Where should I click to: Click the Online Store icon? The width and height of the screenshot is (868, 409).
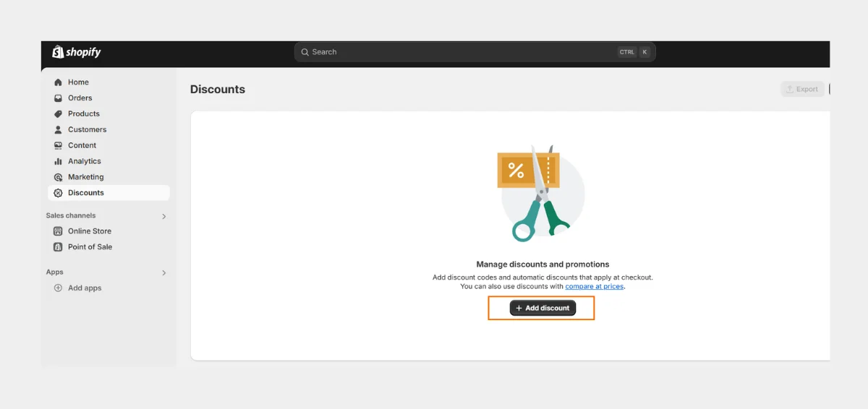tap(59, 231)
